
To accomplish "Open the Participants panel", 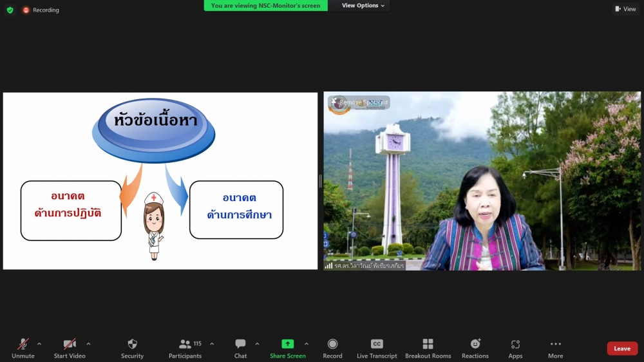I will (185, 348).
